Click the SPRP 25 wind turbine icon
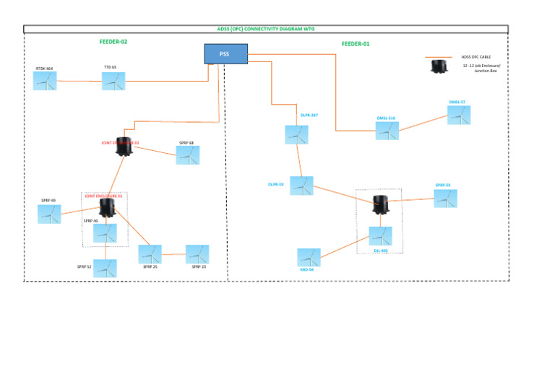This screenshot has height=392, width=555. click(x=150, y=254)
